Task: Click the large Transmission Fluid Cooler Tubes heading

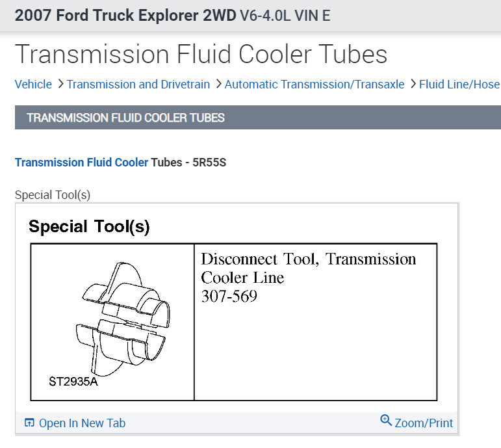Action: tap(201, 54)
